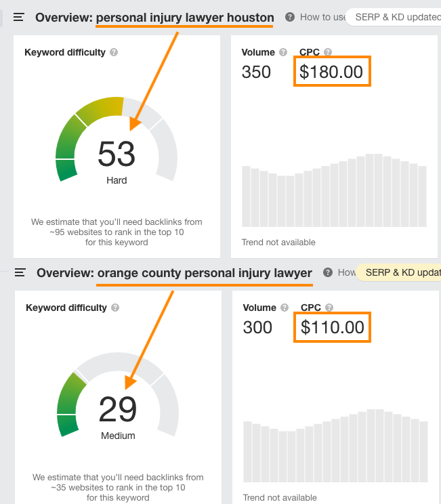Click the 53 Hard difficulty gauge
This screenshot has height=504, width=441.
point(117,140)
